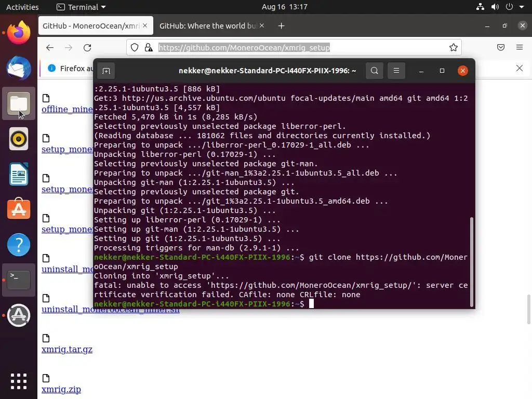Click the power icon in top bar
The width and height of the screenshot is (532, 399).
509,7
